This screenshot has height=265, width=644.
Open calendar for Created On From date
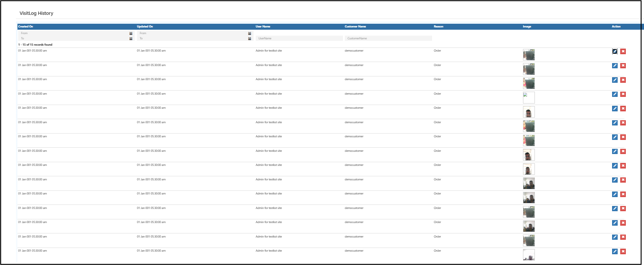pyautogui.click(x=131, y=33)
